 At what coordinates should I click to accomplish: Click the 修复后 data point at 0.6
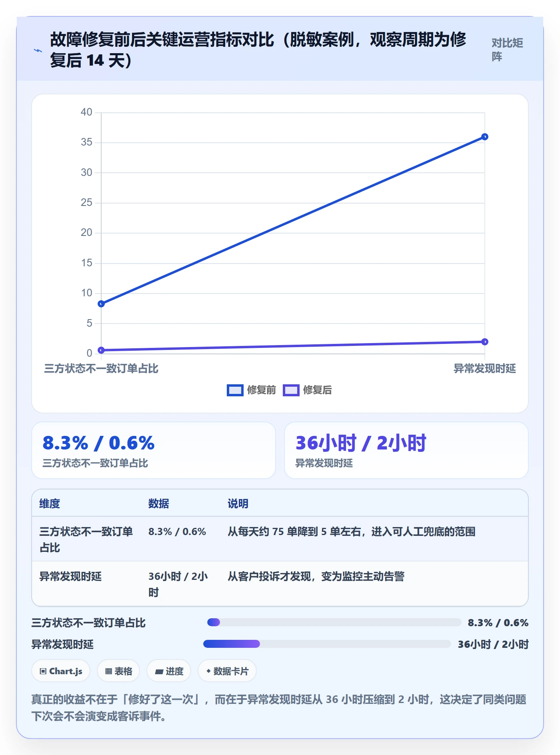pos(101,350)
